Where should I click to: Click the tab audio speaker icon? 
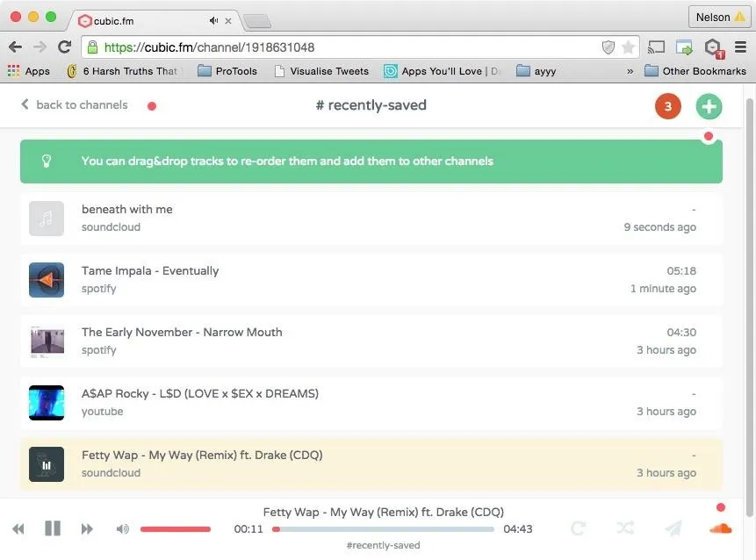click(x=213, y=21)
